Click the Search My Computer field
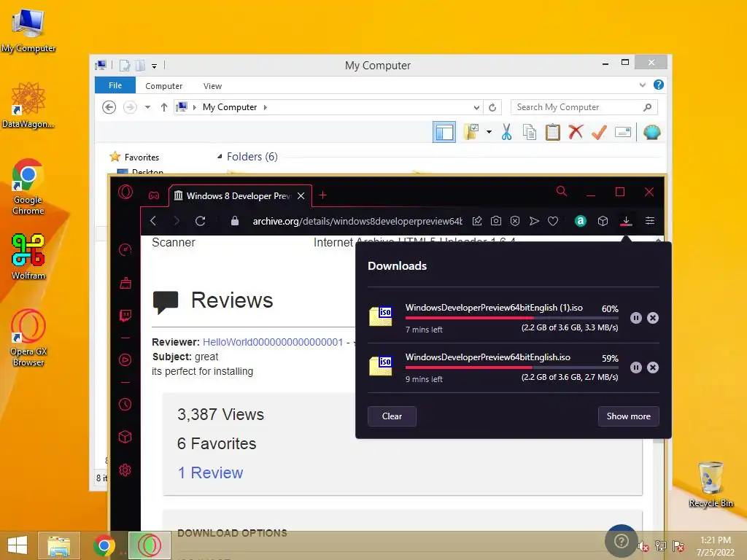The height and width of the screenshot is (560, 747). pyautogui.click(x=584, y=107)
